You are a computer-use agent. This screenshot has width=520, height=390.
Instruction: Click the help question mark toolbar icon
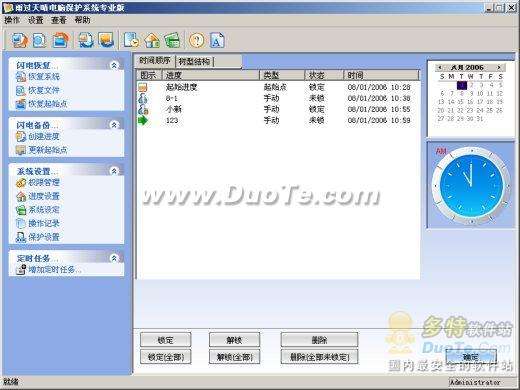197,40
